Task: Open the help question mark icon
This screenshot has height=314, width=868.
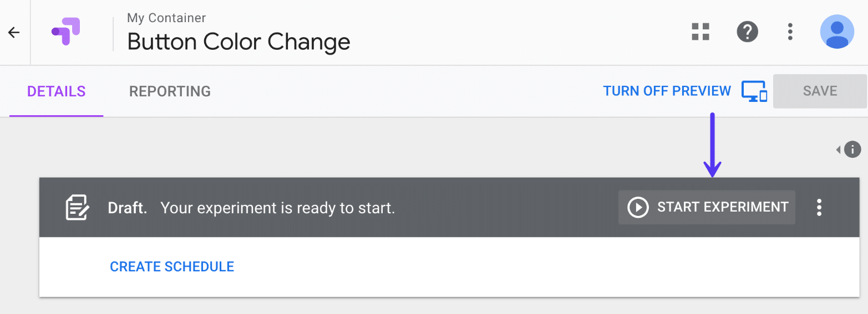Action: 747,32
